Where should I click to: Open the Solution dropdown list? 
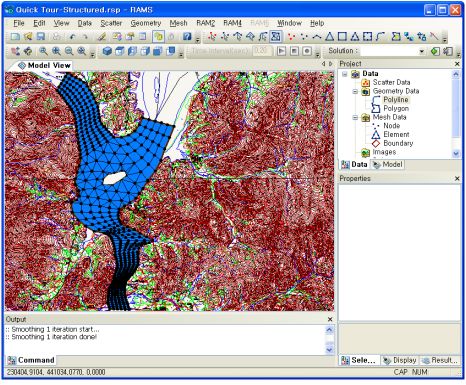pyautogui.click(x=422, y=51)
